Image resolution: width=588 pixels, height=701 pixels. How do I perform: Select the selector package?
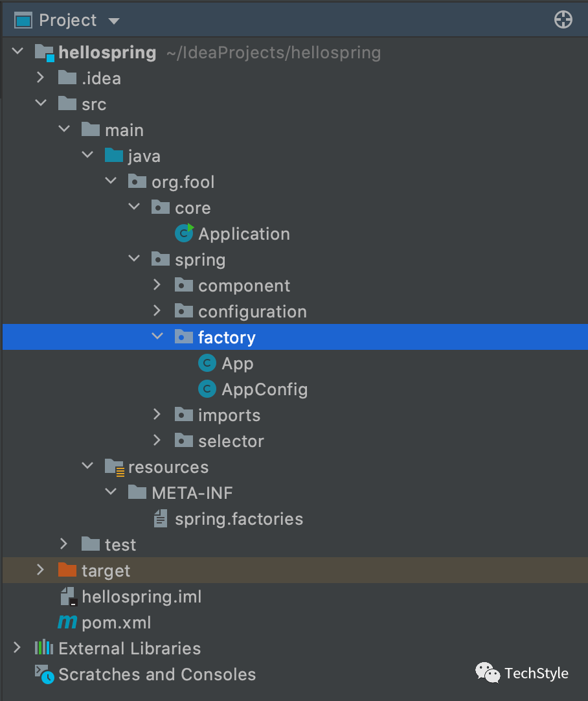[x=231, y=441]
